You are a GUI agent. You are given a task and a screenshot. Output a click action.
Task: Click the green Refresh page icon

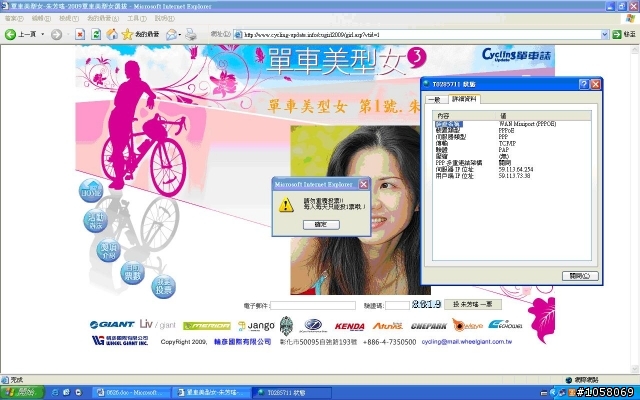[96, 35]
